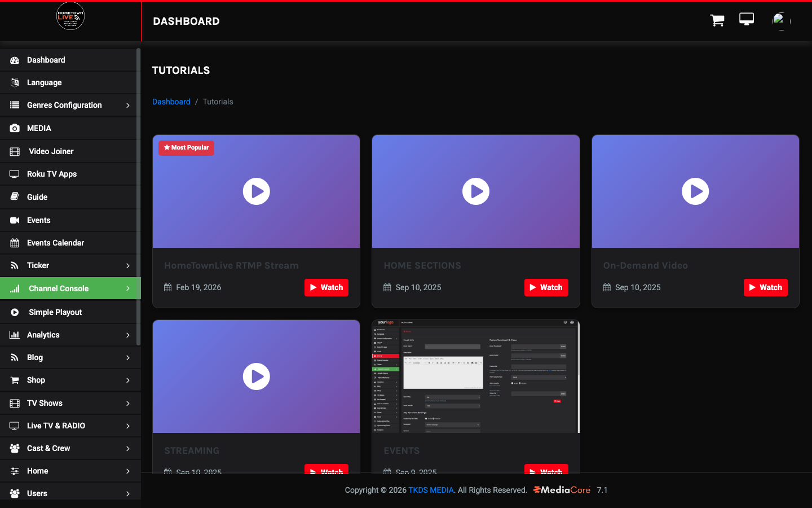Click the Analytics bar chart icon

(15, 335)
